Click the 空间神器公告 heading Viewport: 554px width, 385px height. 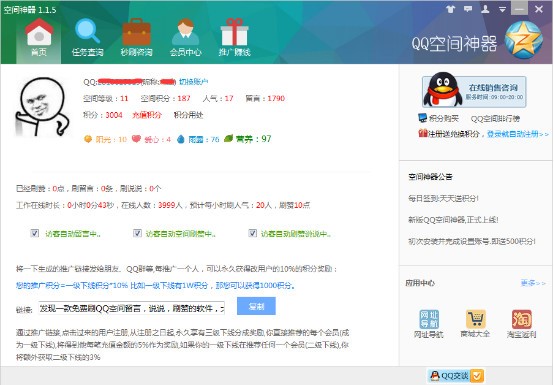[430, 177]
